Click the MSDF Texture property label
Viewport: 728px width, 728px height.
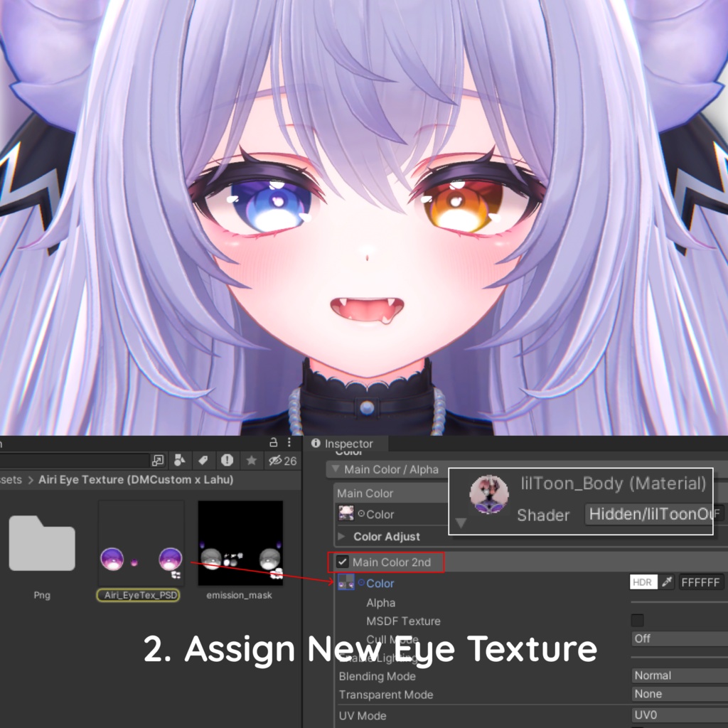click(x=403, y=621)
